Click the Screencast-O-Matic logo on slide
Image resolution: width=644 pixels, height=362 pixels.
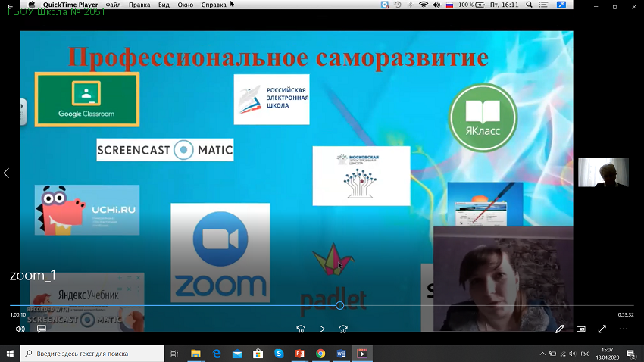pos(165,150)
